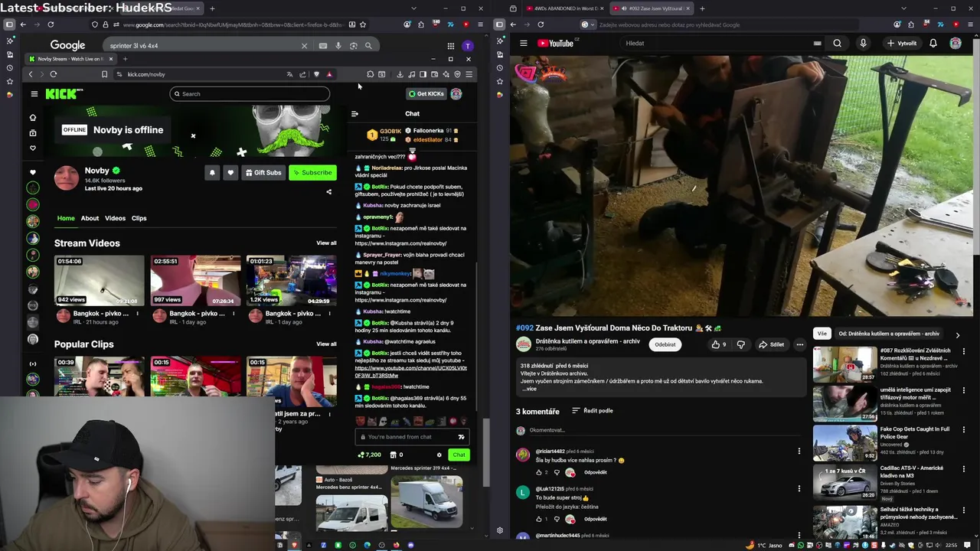Go to Kick home via sidebar house icon
The image size is (980, 551).
click(32, 118)
